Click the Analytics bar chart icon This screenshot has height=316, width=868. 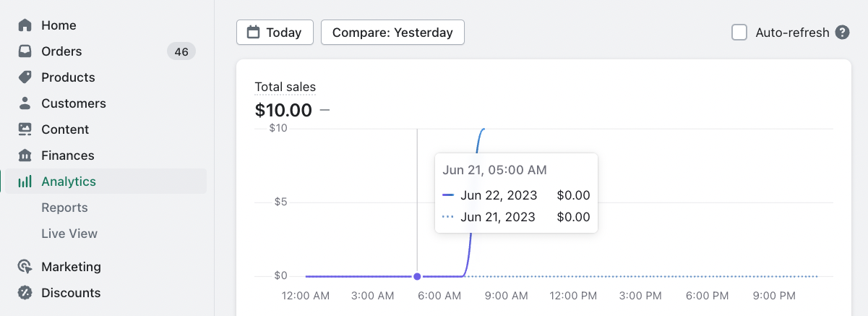(25, 182)
